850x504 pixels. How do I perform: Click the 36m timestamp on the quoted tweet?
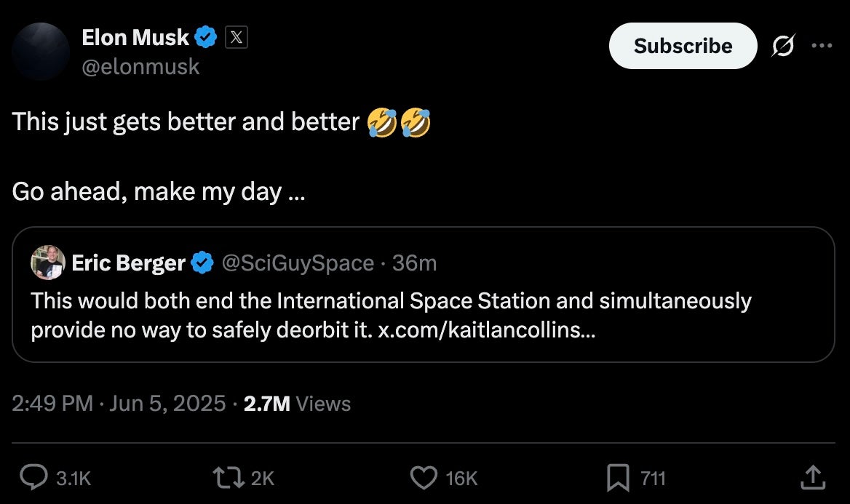point(414,263)
